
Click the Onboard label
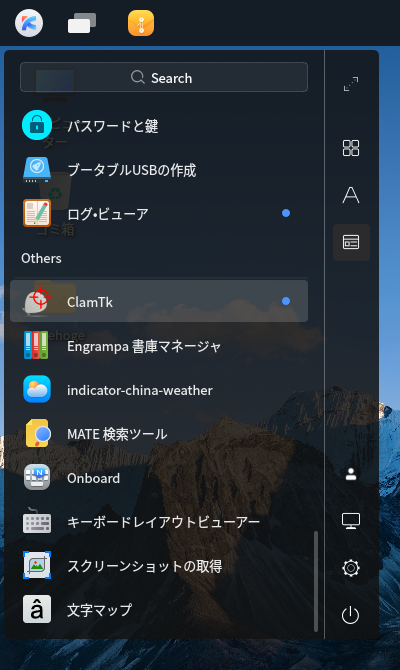(x=94, y=478)
